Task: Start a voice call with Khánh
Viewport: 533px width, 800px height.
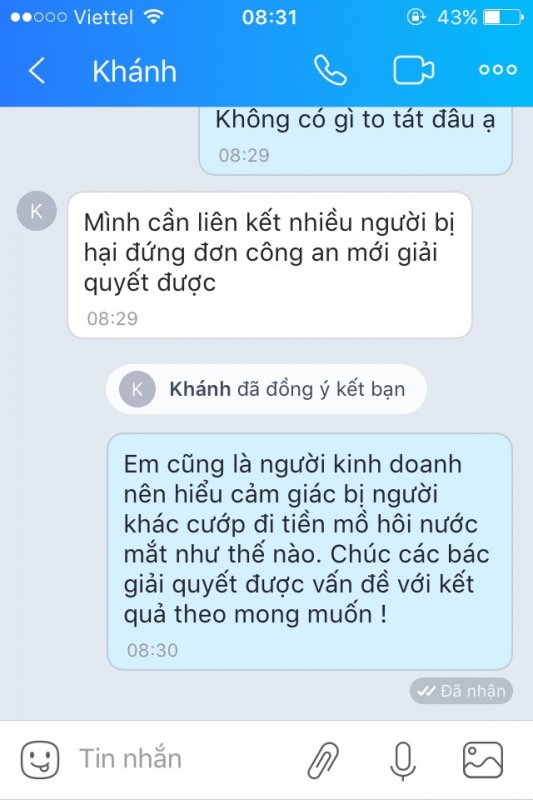Action: [x=330, y=70]
